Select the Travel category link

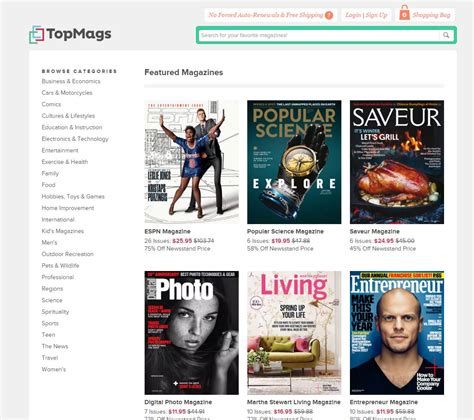pyautogui.click(x=50, y=358)
